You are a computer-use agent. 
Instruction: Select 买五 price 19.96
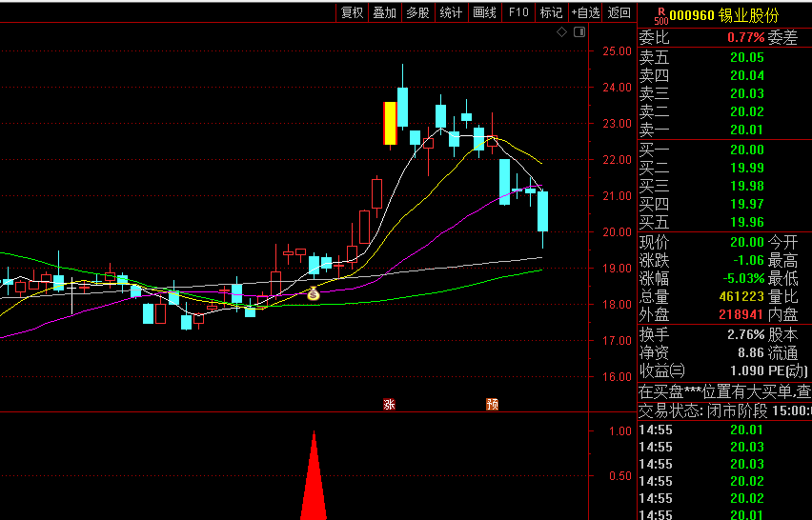747,223
